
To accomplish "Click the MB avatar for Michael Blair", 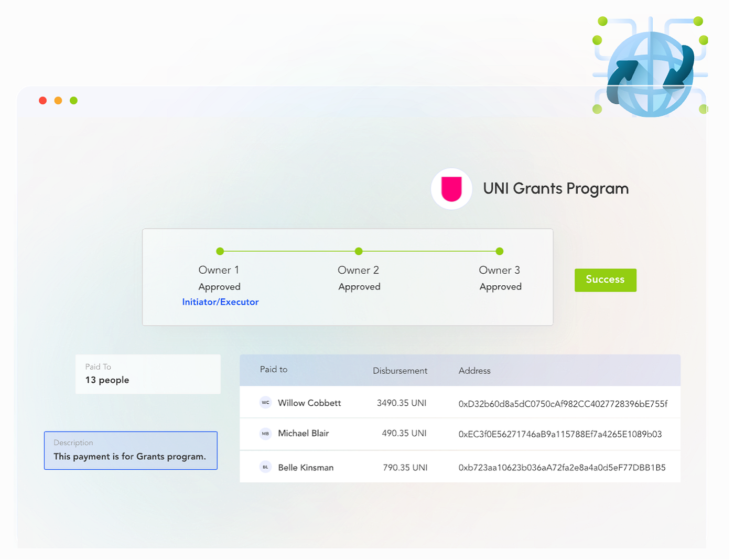I will 266,434.
